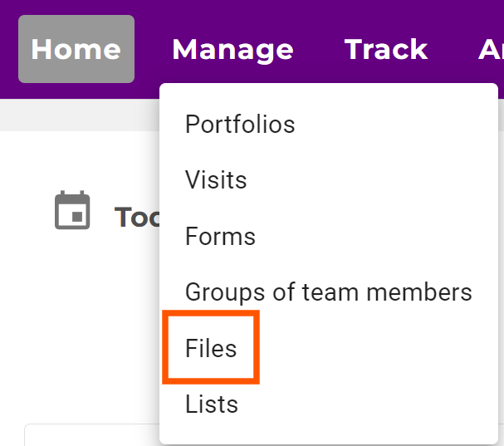This screenshot has width=504, height=446.
Task: Choose Visits in the Manage dropdown
Action: [x=216, y=179]
